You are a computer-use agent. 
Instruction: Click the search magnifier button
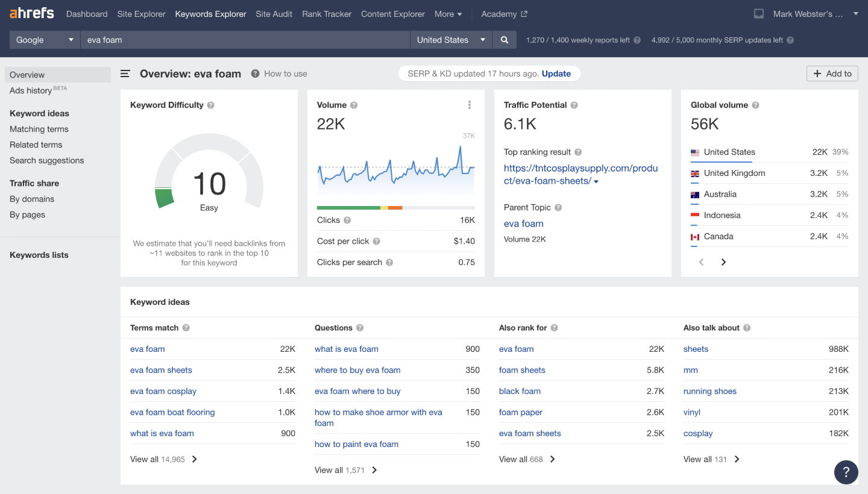pos(504,40)
